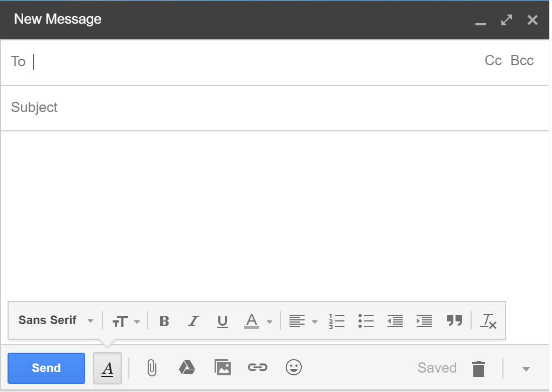Toggle italic text formatting

click(x=193, y=321)
